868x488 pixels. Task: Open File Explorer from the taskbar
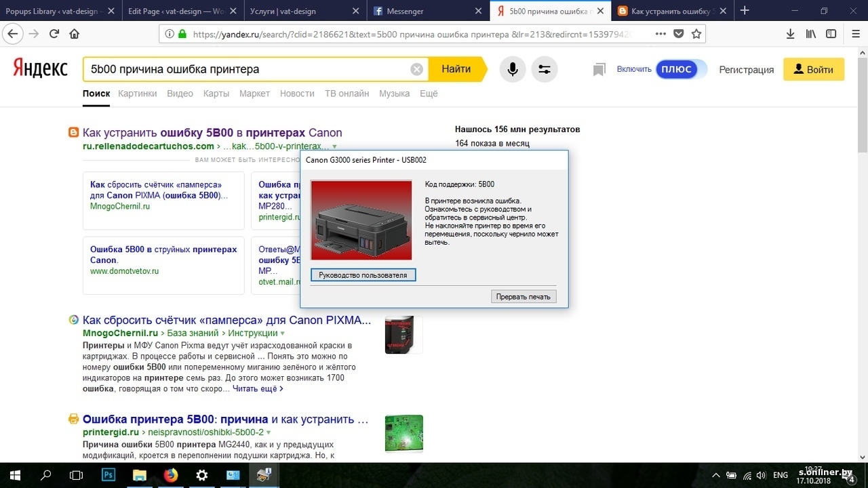click(x=140, y=475)
